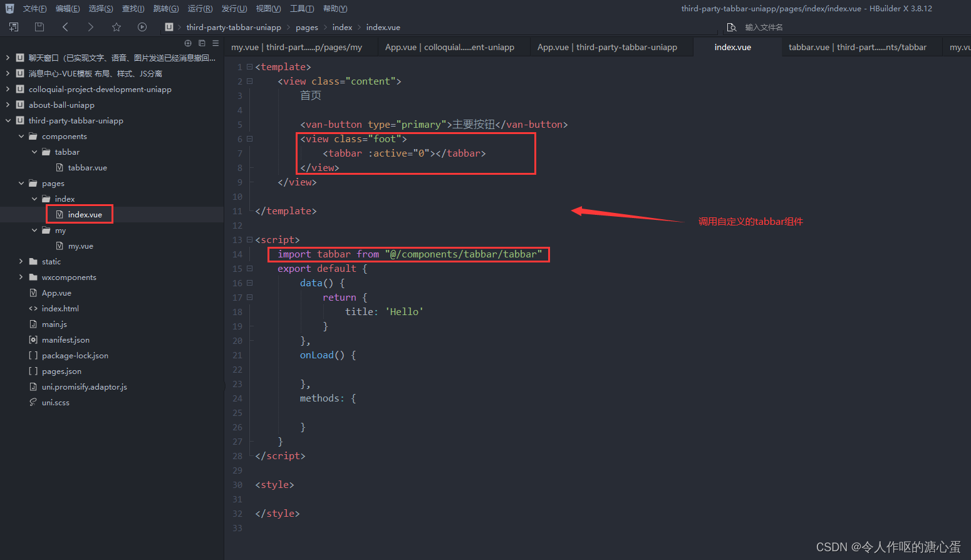Open uni.promisify.adaptor.js in tree
This screenshot has width=971, height=560.
click(x=84, y=386)
